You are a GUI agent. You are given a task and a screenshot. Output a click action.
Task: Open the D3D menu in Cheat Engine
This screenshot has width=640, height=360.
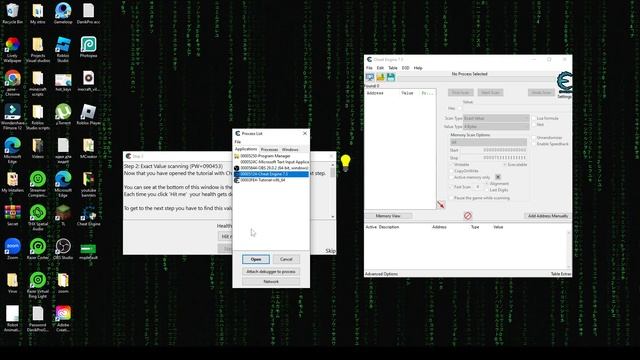click(405, 68)
